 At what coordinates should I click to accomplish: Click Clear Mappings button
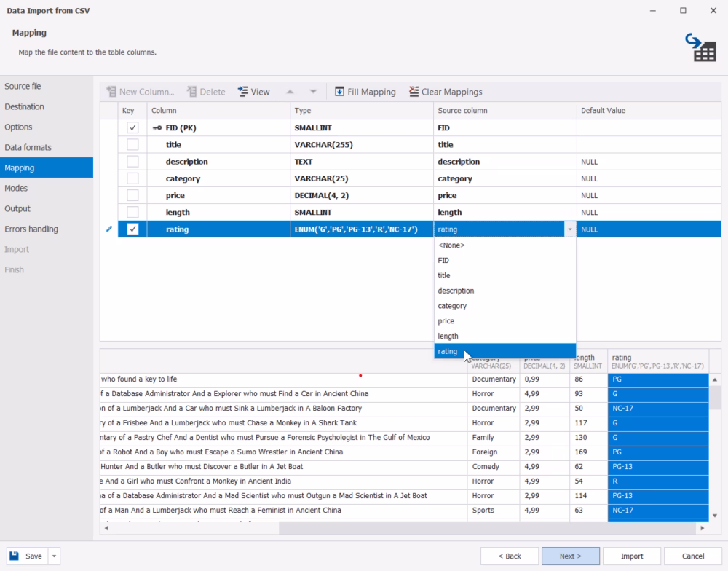tap(446, 92)
